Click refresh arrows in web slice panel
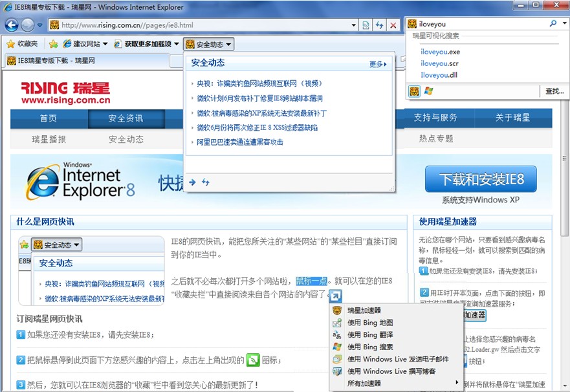This screenshot has height=392, width=570. [x=206, y=182]
